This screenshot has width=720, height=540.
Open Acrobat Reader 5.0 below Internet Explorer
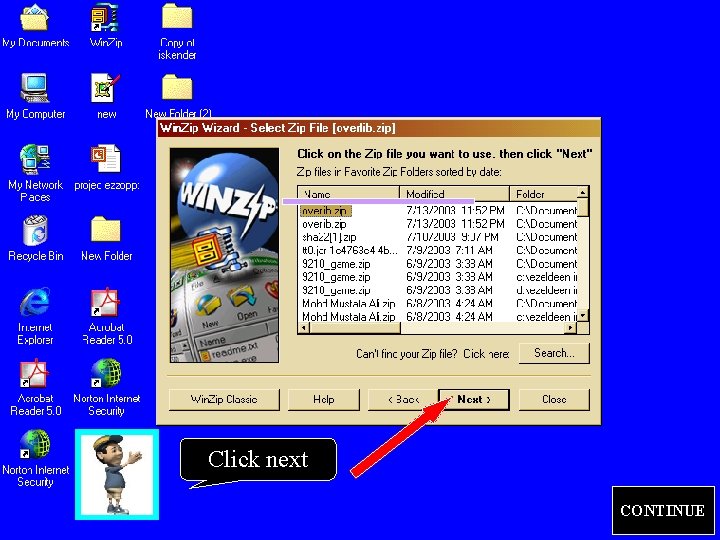35,387
